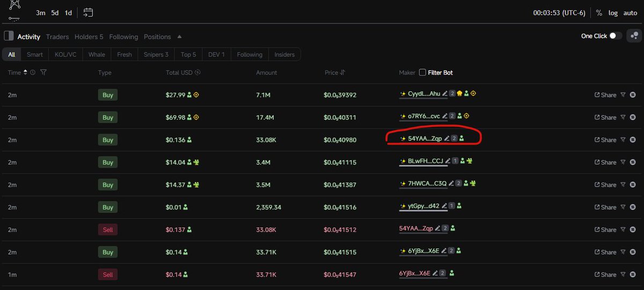Screen dimensions: 644x290
Task: Filter by maker funnel in $14.37 row
Action: click(623, 185)
